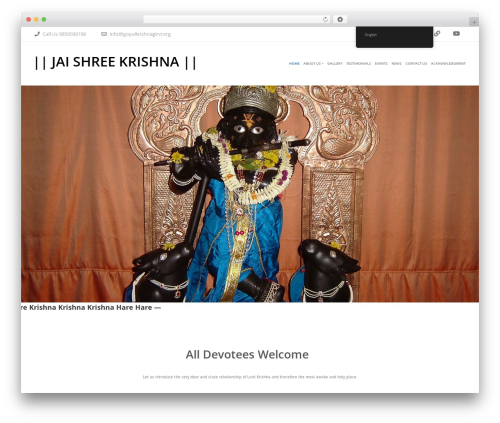This screenshot has width=500, height=423.
Task: Open the Acknowledgment menu item
Action: click(x=448, y=64)
